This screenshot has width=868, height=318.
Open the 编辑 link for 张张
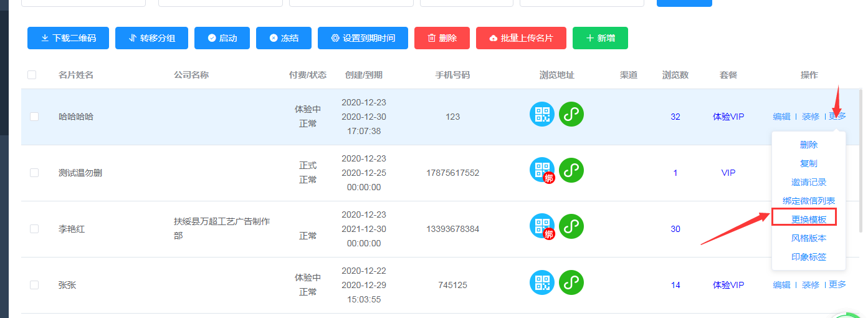[781, 285]
